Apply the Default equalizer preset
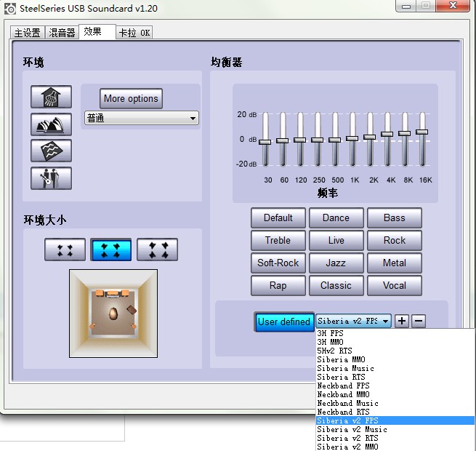 point(278,218)
